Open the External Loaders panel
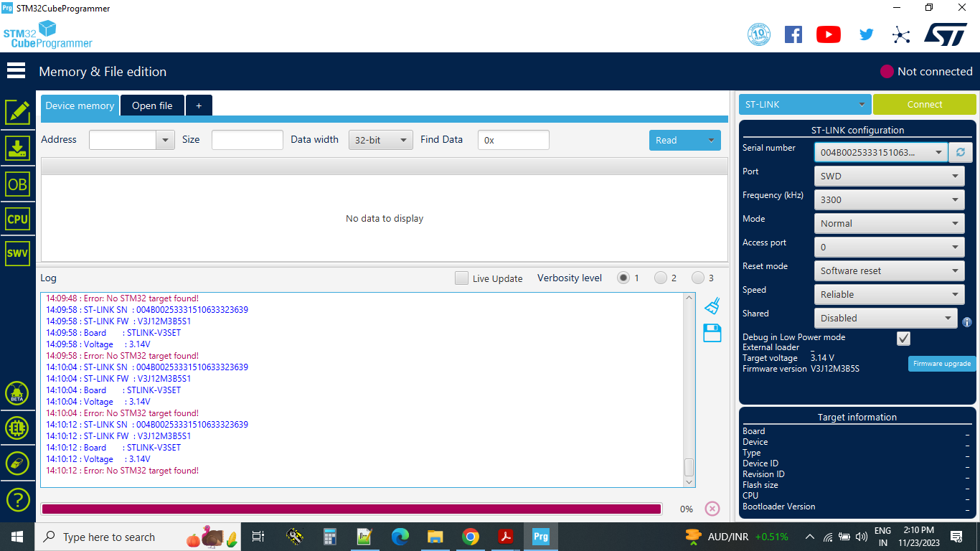The width and height of the screenshot is (980, 551). coord(17,428)
